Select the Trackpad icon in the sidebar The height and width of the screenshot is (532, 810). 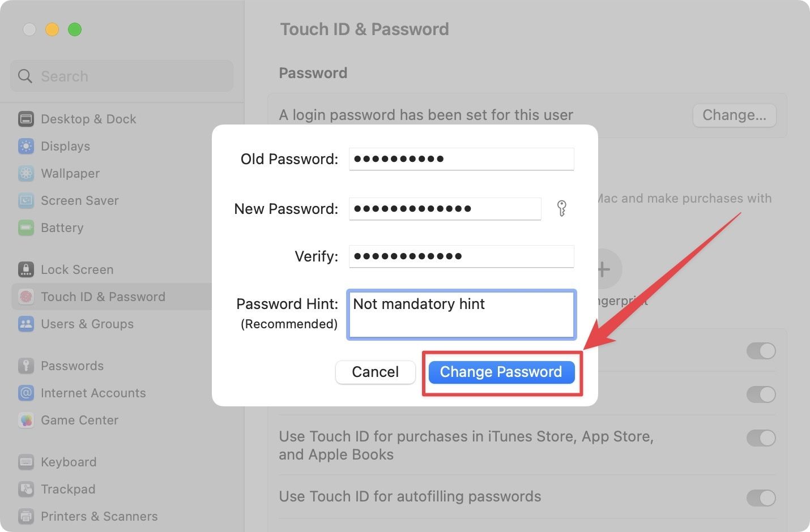pos(26,489)
